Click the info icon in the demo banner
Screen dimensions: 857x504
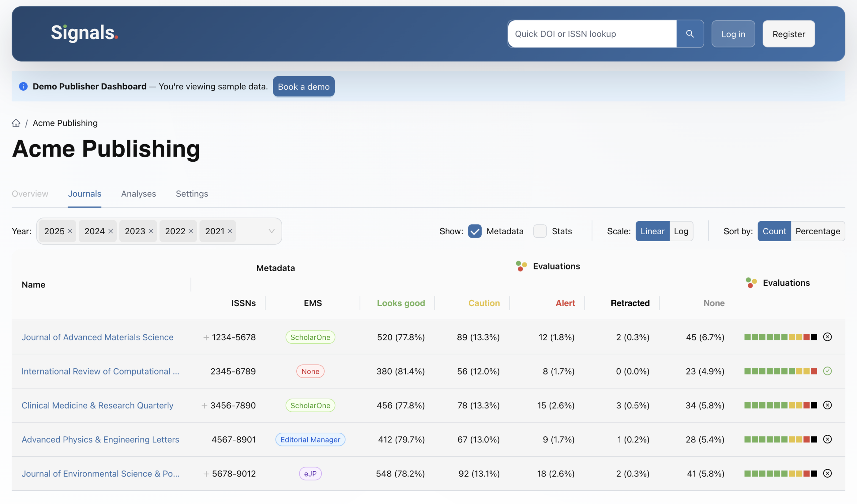(23, 86)
